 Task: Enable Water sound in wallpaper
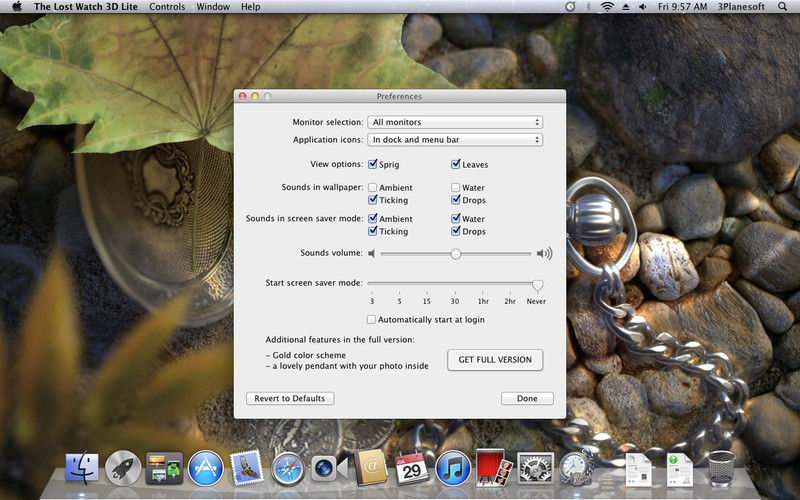(456, 188)
